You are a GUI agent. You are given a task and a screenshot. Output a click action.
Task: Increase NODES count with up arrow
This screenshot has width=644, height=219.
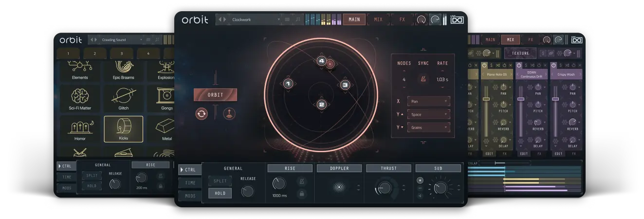click(404, 71)
